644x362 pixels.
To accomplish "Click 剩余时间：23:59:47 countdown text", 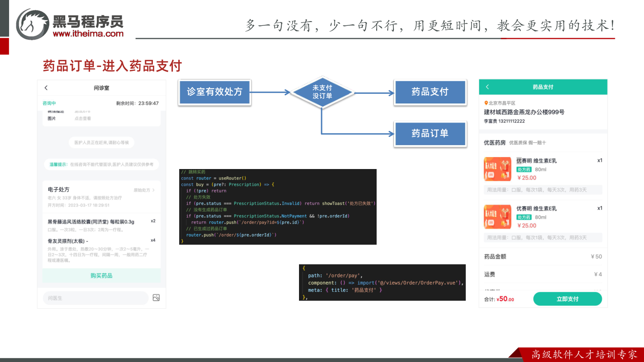I will tap(138, 103).
